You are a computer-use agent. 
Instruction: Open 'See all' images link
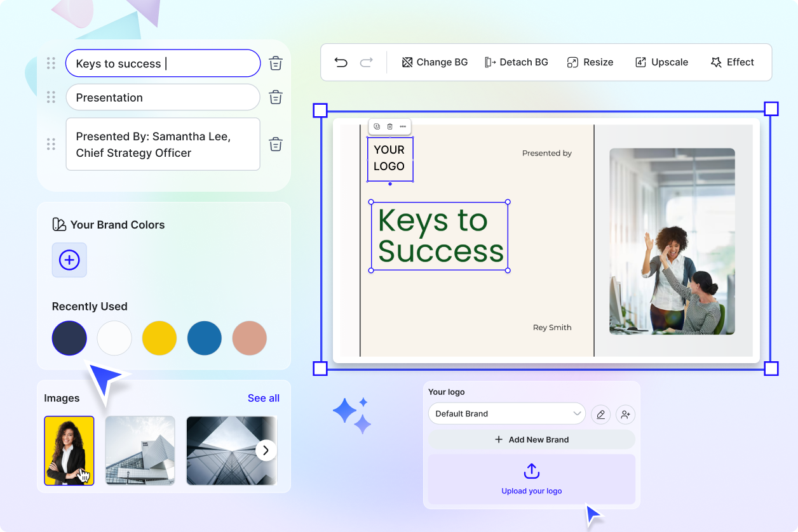click(264, 398)
